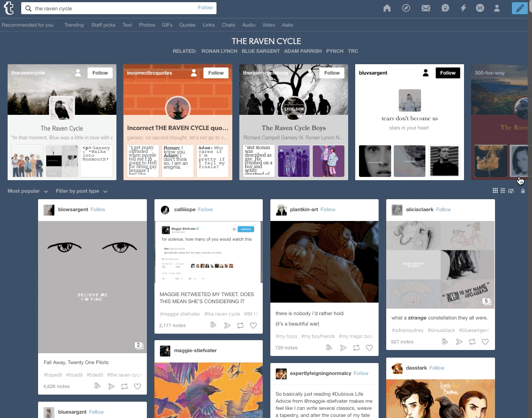
Task: Open the Explore compass icon
Action: pos(406,8)
